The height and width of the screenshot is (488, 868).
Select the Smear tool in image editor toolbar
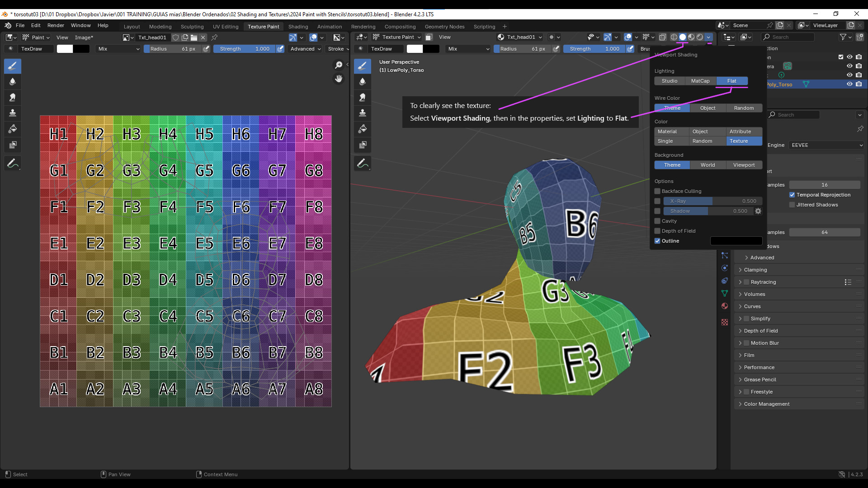pos(13,98)
